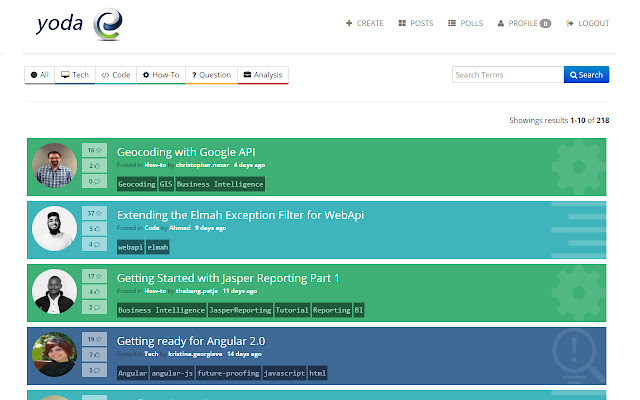Filter posts by Tech category
Screen dimensions: 640x400
click(76, 75)
